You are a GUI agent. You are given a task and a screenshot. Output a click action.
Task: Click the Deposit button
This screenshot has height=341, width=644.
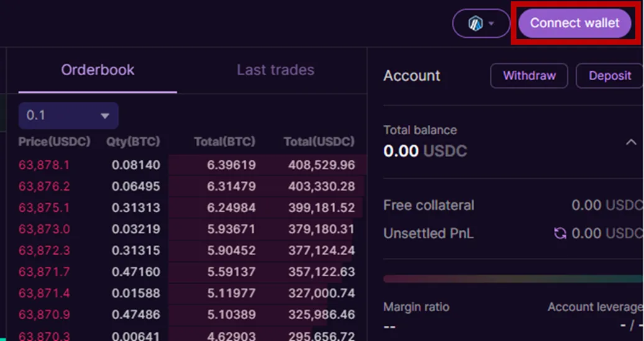[x=609, y=76]
